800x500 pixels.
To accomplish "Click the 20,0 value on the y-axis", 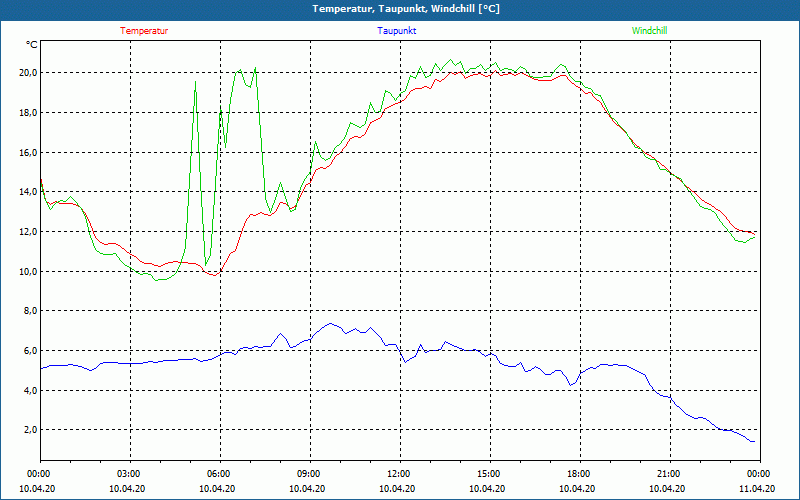I will [29, 72].
